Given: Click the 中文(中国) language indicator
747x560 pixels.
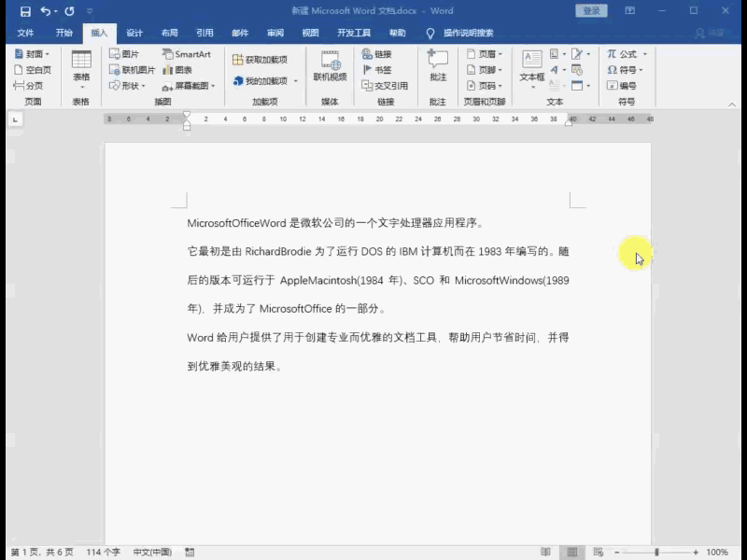Looking at the screenshot, I should [x=152, y=553].
